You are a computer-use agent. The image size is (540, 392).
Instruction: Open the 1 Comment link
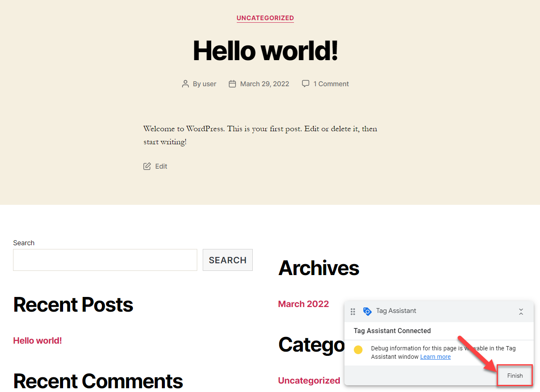pyautogui.click(x=331, y=84)
